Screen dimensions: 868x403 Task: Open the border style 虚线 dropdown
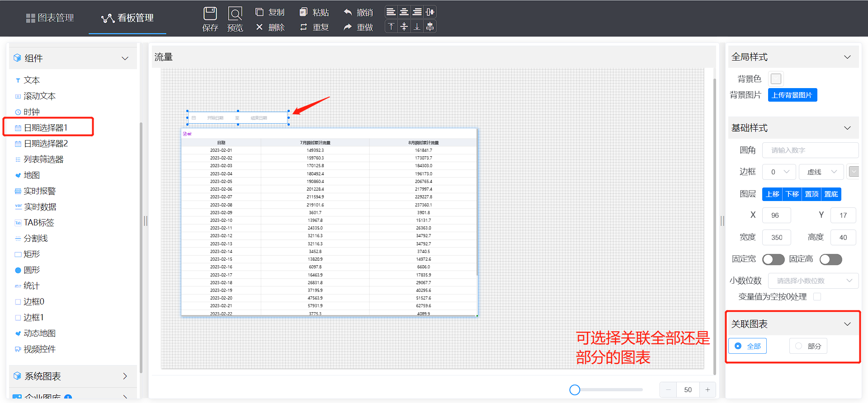(x=821, y=172)
